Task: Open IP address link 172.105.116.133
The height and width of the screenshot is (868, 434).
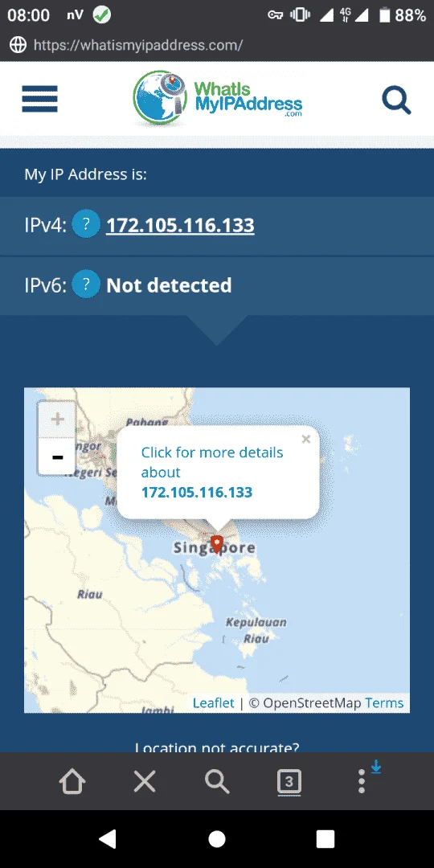Action: click(x=180, y=225)
